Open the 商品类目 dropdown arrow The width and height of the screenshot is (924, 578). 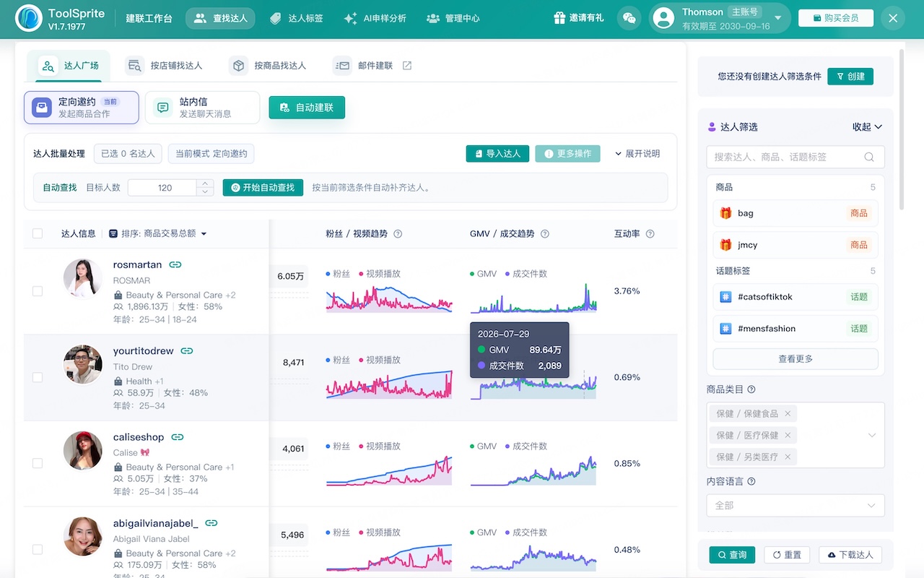click(872, 436)
